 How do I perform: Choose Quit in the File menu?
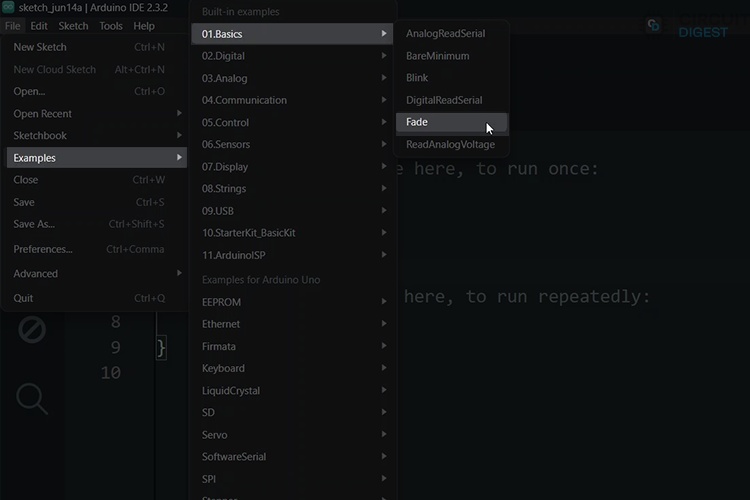click(96, 298)
